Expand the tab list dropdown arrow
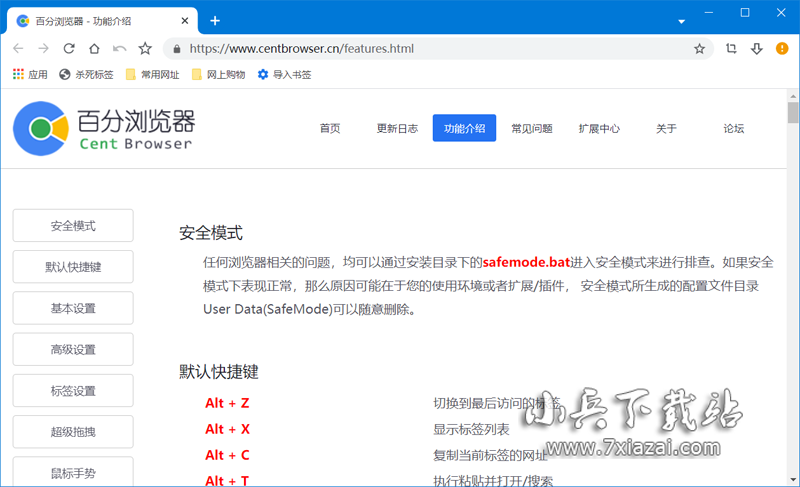The image size is (800, 487). tap(682, 20)
